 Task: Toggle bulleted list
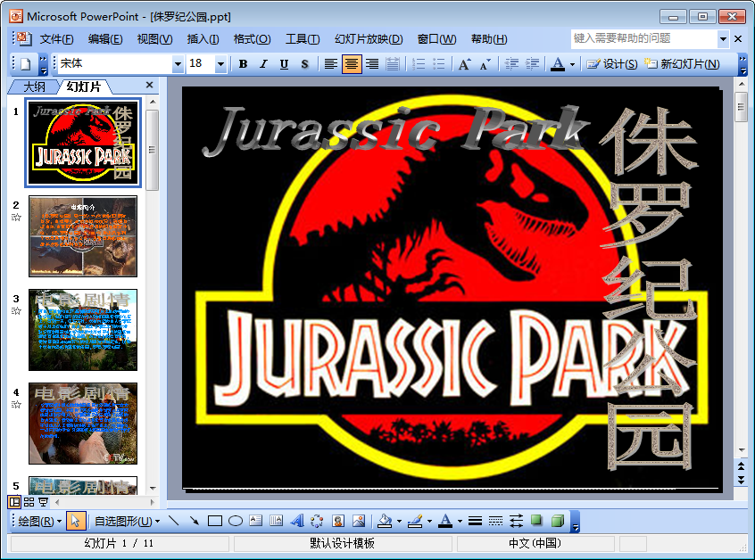(x=439, y=64)
